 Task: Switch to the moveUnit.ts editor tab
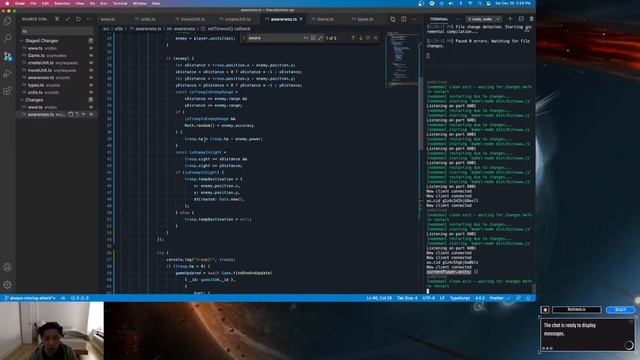click(193, 19)
